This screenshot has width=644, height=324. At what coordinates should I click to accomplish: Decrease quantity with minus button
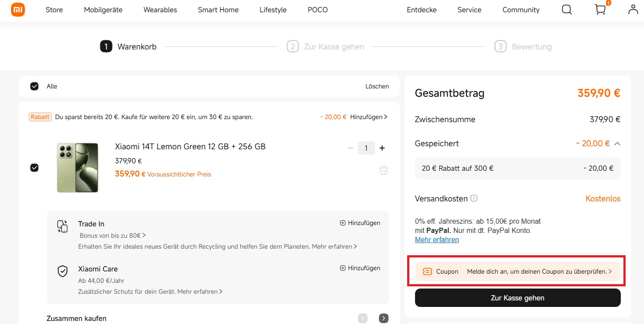coord(350,148)
